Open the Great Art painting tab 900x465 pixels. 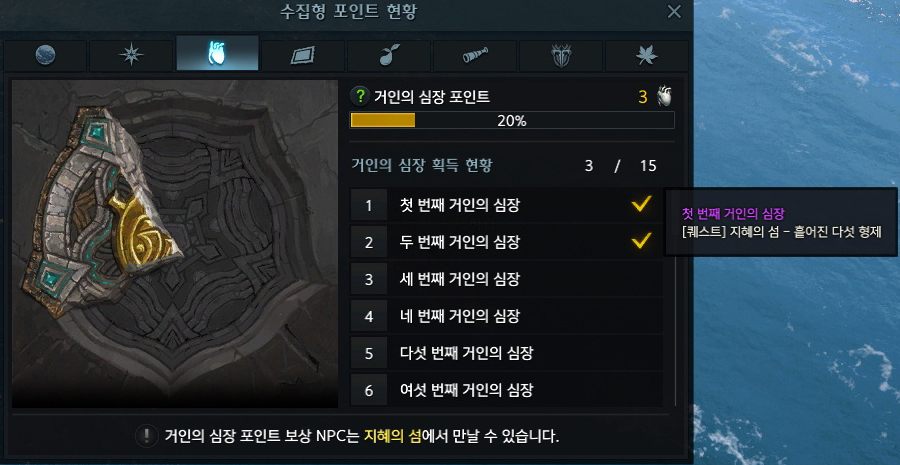coord(303,56)
